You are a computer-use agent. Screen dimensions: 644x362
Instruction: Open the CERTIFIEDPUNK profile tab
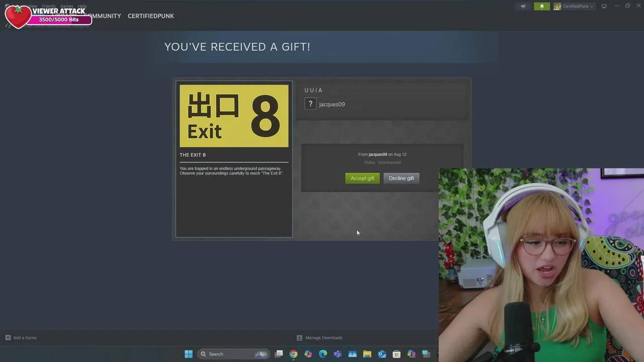tap(150, 16)
